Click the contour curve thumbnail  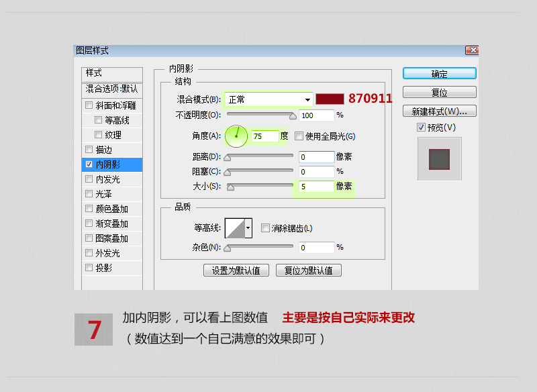pyautogui.click(x=235, y=228)
